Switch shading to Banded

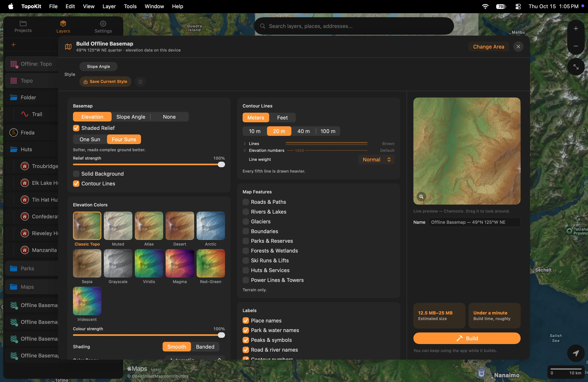(205, 347)
